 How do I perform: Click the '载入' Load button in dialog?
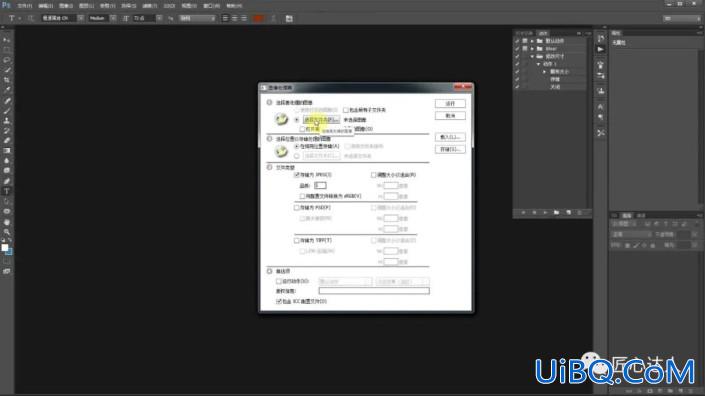[x=450, y=137]
